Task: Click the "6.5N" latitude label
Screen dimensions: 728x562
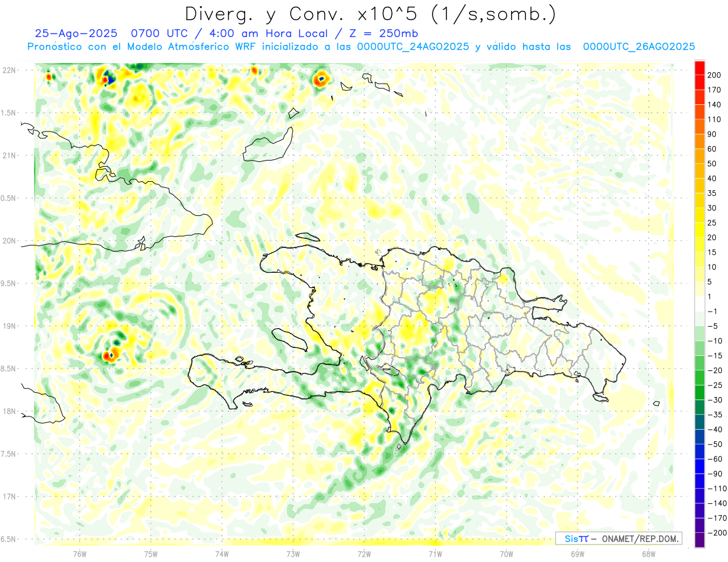Action: [9, 539]
